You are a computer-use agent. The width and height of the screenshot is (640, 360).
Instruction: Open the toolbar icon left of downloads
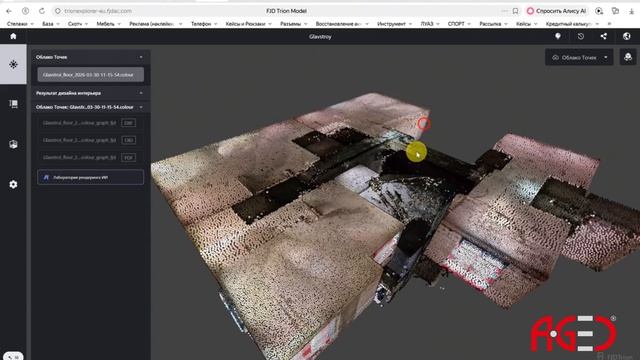click(x=615, y=11)
